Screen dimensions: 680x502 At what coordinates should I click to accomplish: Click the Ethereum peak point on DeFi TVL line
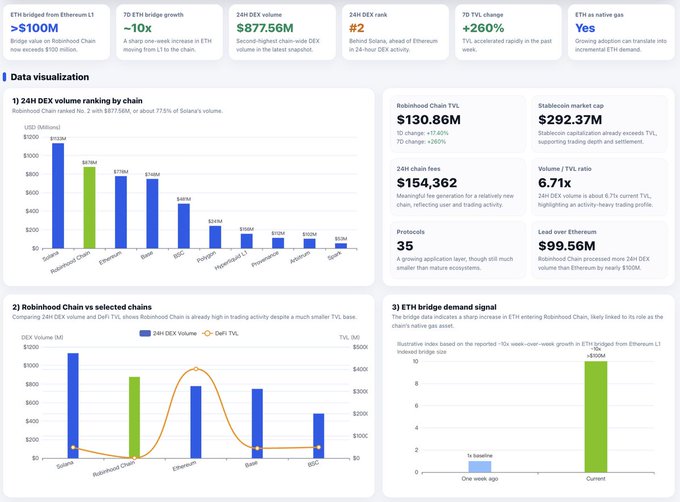[x=196, y=369]
